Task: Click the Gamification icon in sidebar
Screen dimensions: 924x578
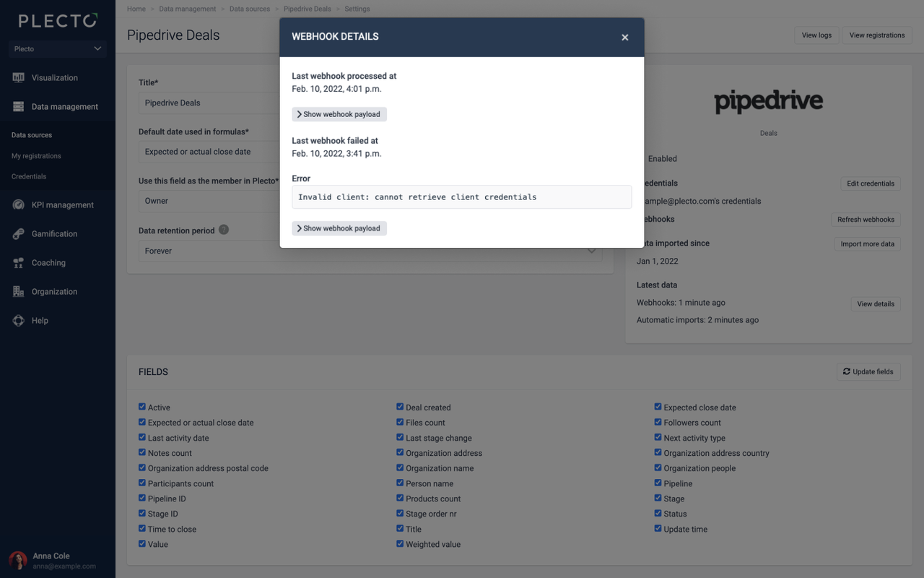Action: [19, 234]
